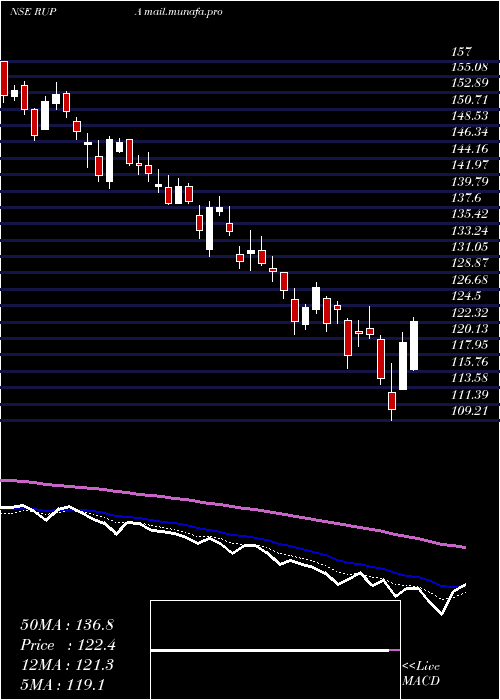Screen dimensions: 500x700
Task: Click the last white candlestick
Action: point(414,346)
